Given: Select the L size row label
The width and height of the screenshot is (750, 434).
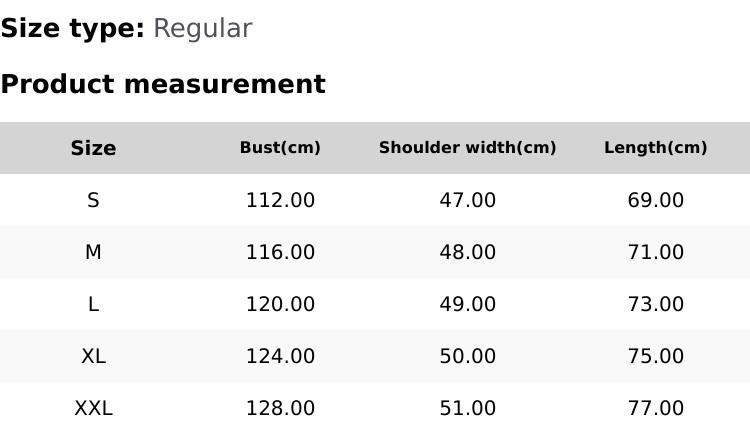Looking at the screenshot, I should 93,304.
